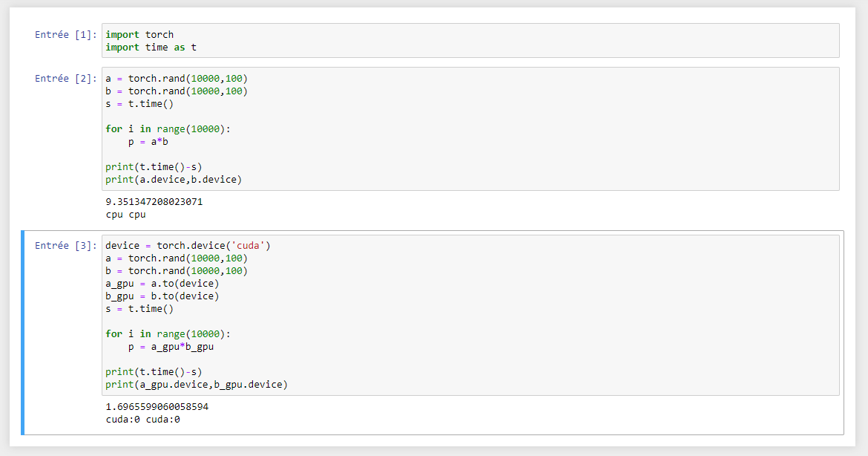Click the "p = a*b" line
Viewport: 868px width, 456px height.
(148, 142)
